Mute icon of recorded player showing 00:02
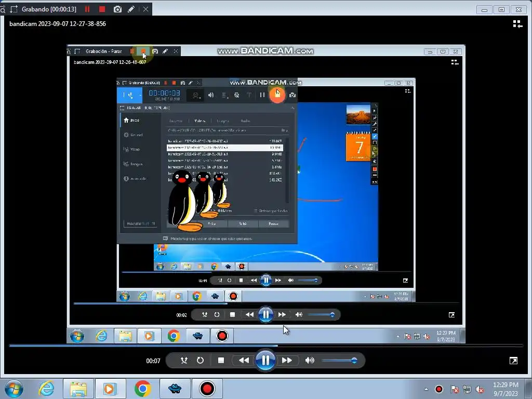The image size is (532, 399). pyautogui.click(x=299, y=315)
